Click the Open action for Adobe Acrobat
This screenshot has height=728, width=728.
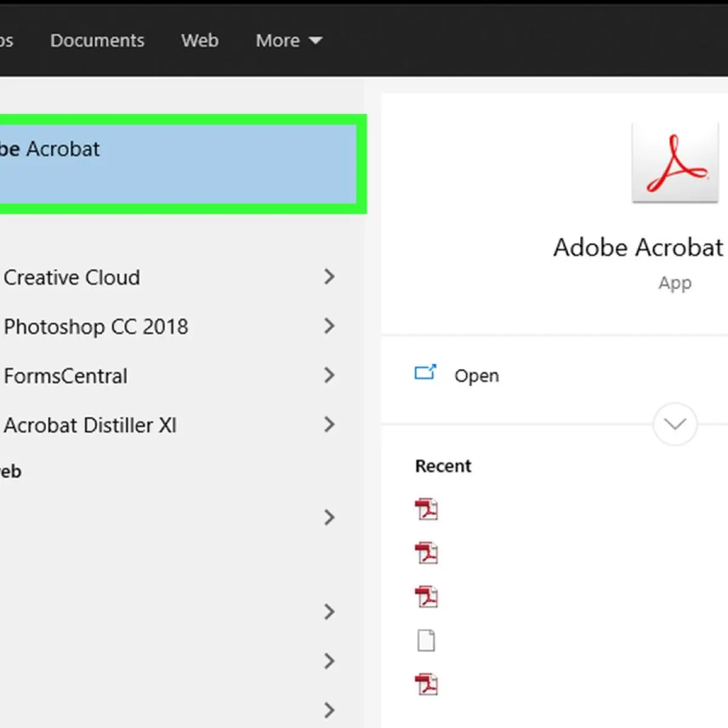click(477, 376)
